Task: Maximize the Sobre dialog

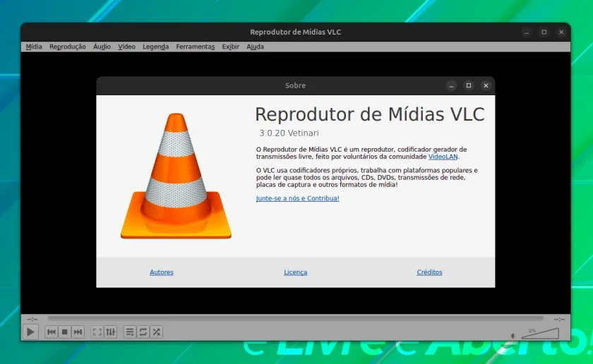Action: pyautogui.click(x=469, y=85)
